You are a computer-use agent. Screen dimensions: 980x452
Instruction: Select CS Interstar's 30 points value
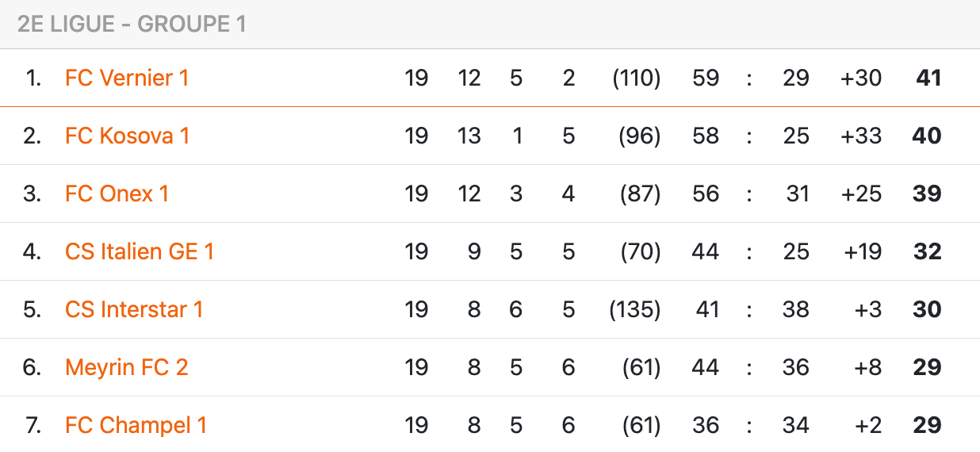click(927, 309)
